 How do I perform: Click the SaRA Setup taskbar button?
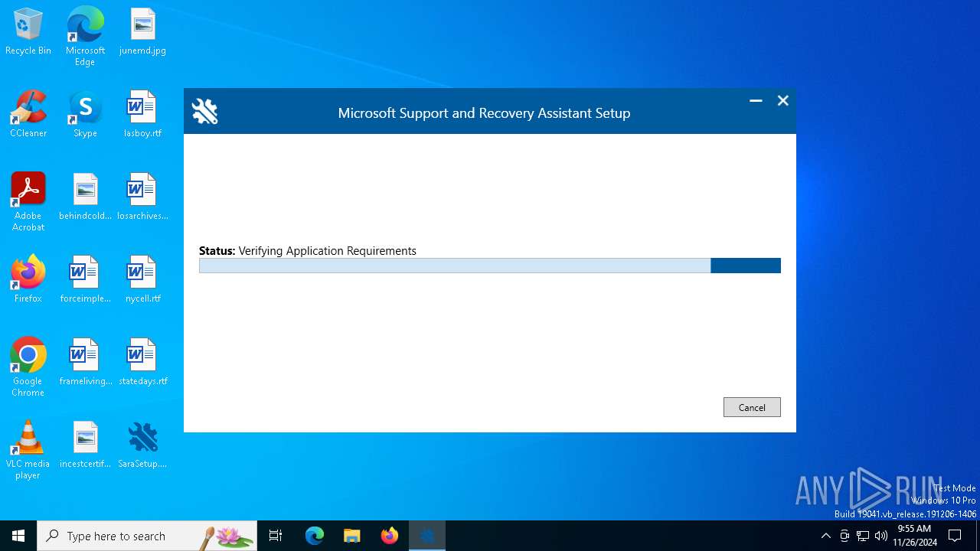426,536
